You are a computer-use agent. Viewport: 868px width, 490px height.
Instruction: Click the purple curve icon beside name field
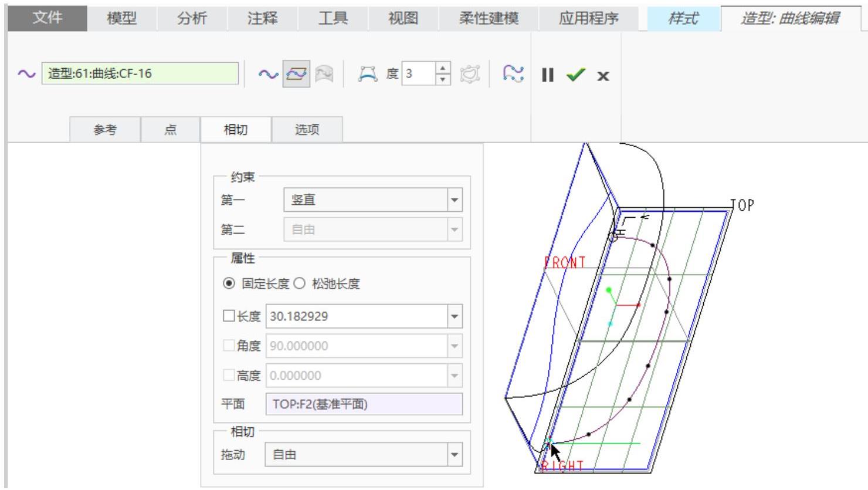[x=26, y=73]
